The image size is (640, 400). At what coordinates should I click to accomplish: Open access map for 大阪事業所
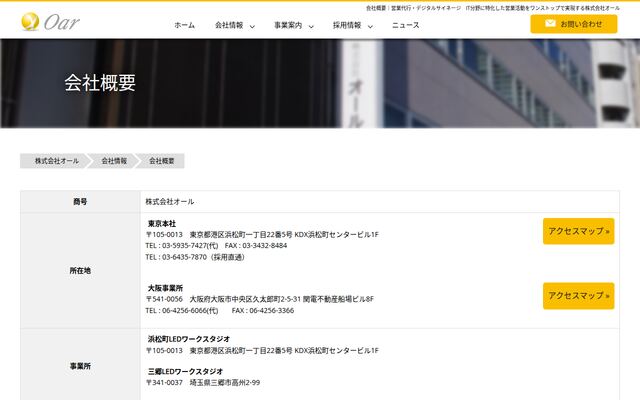click(x=578, y=296)
